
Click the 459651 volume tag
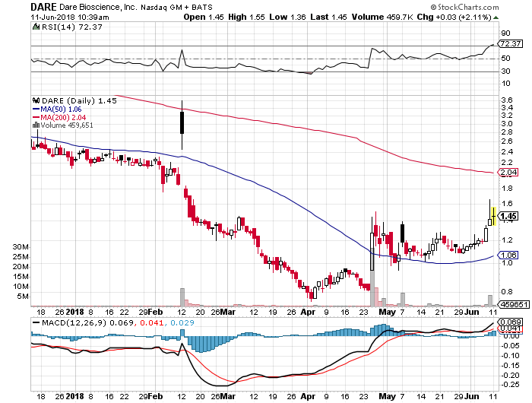pos(513,305)
